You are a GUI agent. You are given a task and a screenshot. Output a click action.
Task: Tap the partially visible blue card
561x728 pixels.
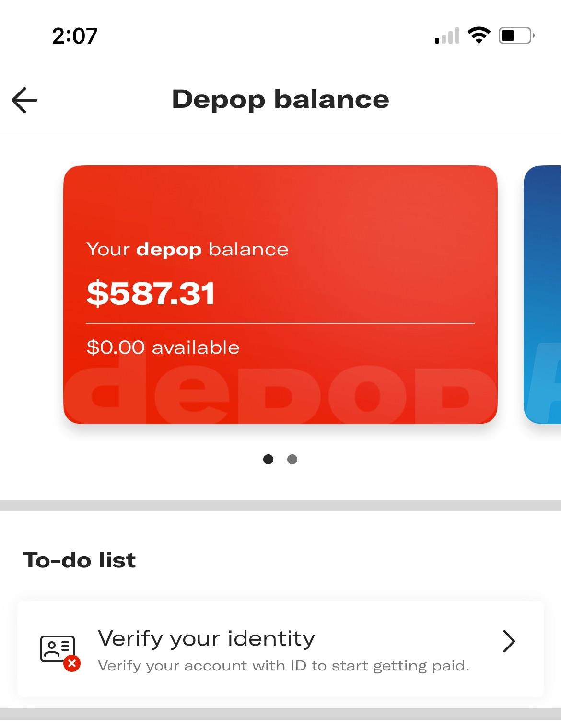543,294
